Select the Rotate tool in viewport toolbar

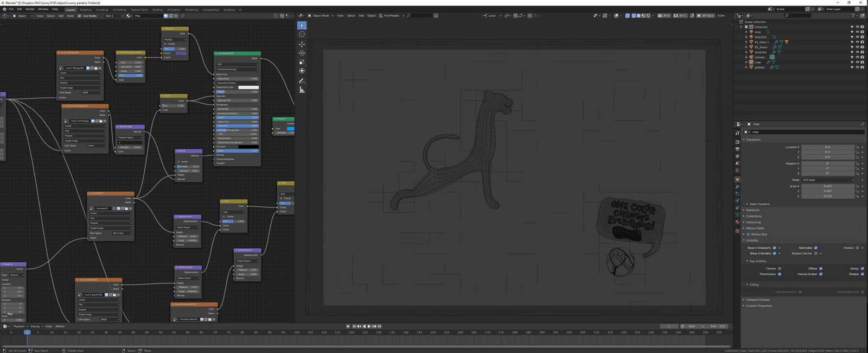302,53
